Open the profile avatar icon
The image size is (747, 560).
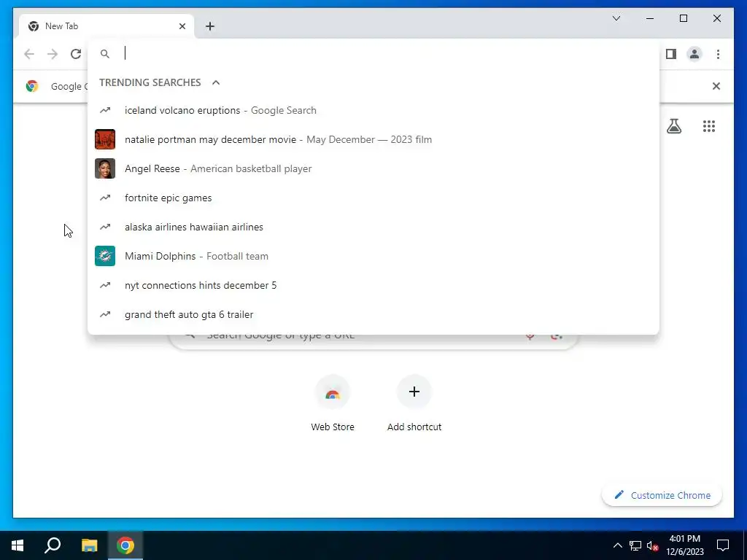pyautogui.click(x=694, y=54)
